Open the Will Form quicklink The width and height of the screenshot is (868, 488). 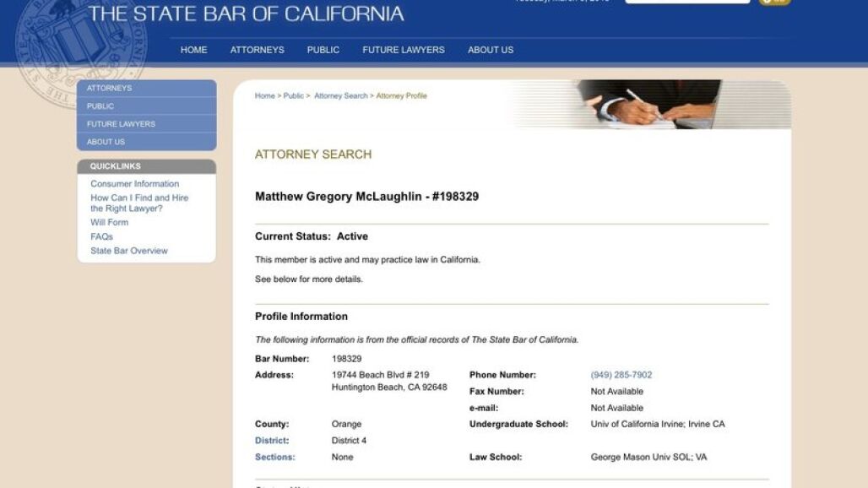click(110, 223)
